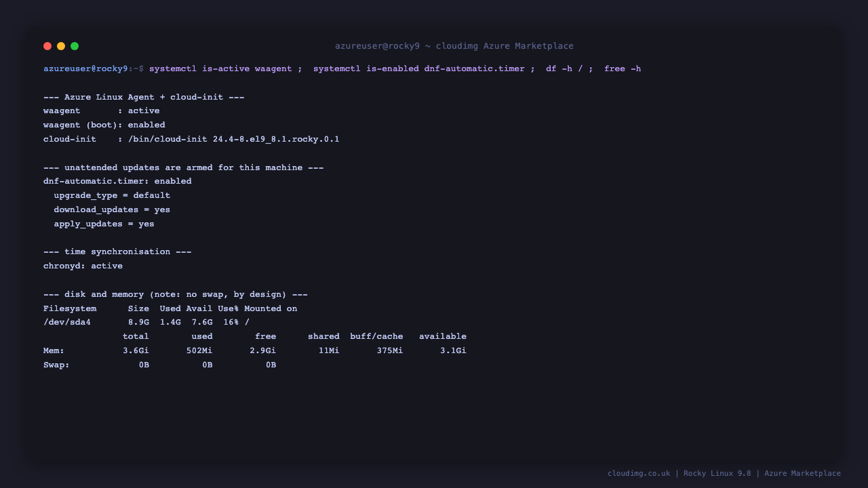Click the 'download_updates = yes' line

click(x=112, y=209)
